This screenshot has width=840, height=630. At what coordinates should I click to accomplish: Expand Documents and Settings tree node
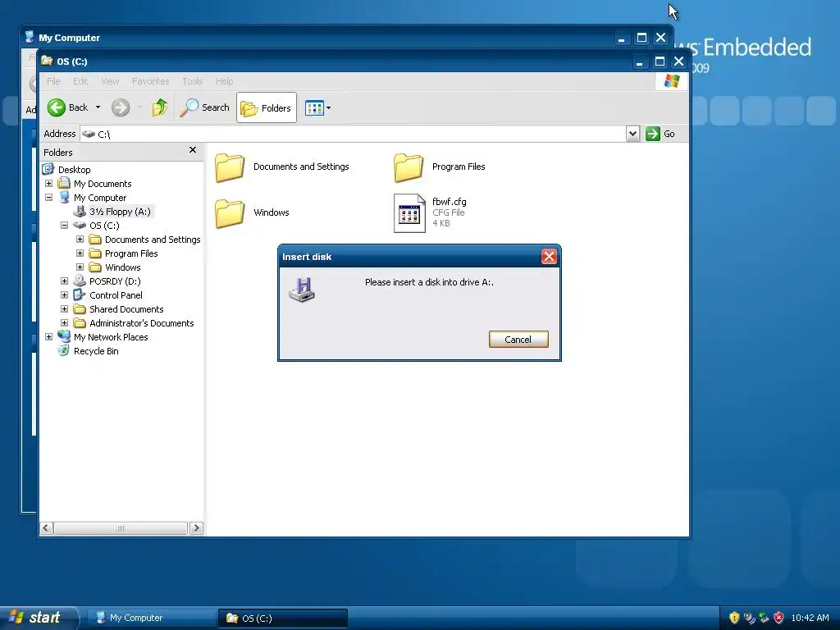click(x=80, y=239)
